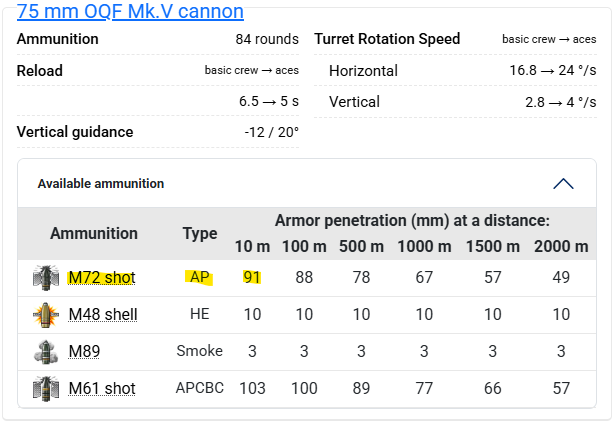Click the 2000 m distance column header
The width and height of the screenshot is (614, 422).
[x=561, y=246]
